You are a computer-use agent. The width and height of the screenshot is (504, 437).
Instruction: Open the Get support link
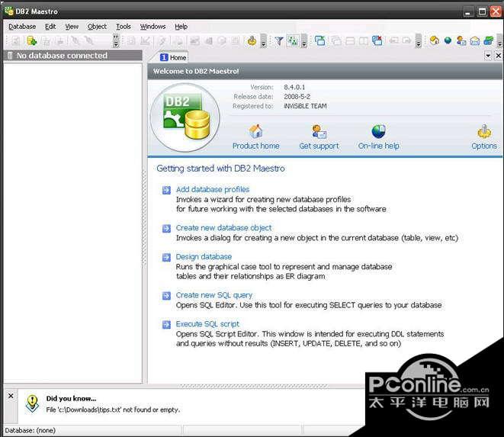click(319, 146)
